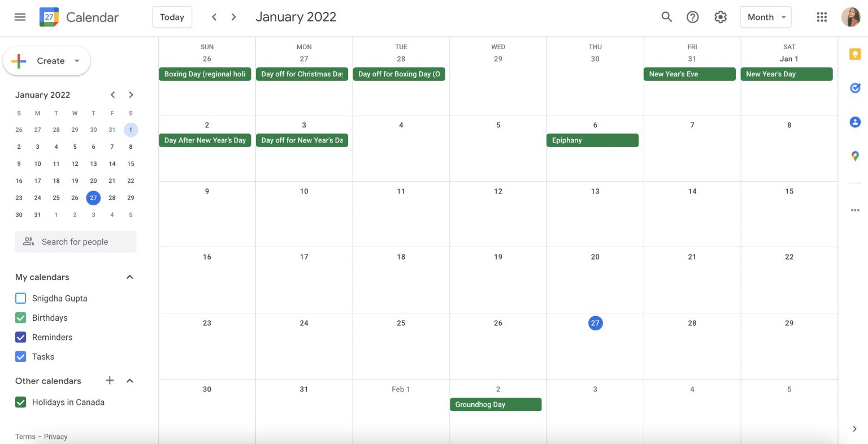Open Google Tasks in side panel
868x444 pixels.
(855, 88)
